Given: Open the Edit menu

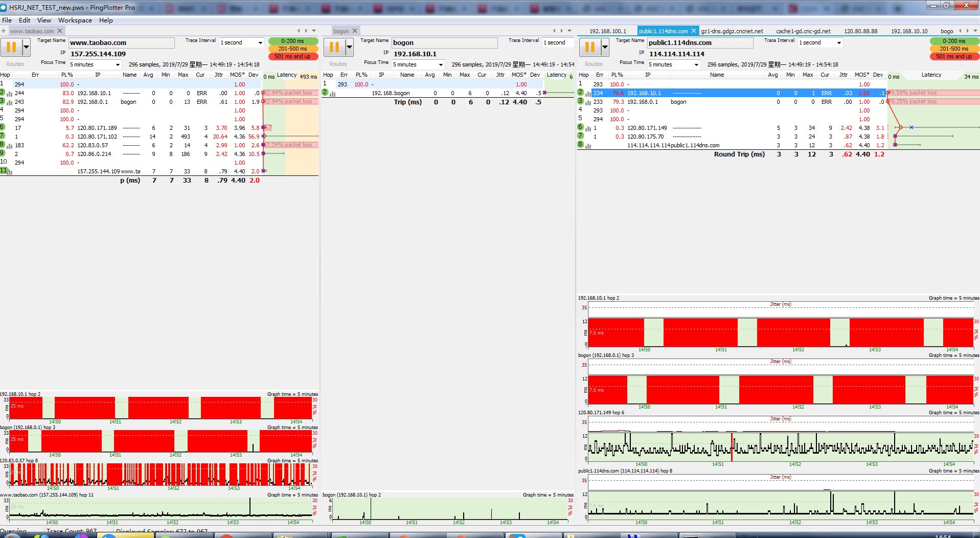Looking at the screenshot, I should (25, 20).
